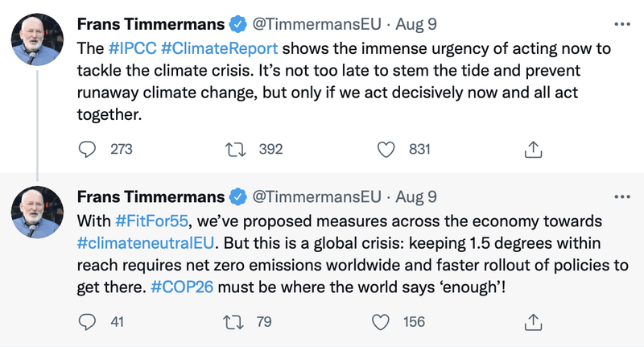This screenshot has width=644, height=347.
Task: Open more options on first tweet
Action: pyautogui.click(x=622, y=24)
